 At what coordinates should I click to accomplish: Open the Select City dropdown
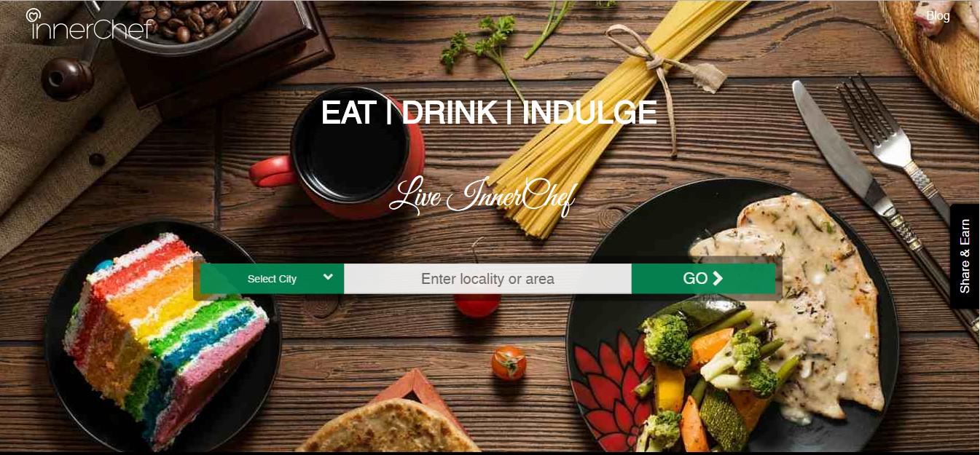click(x=272, y=279)
